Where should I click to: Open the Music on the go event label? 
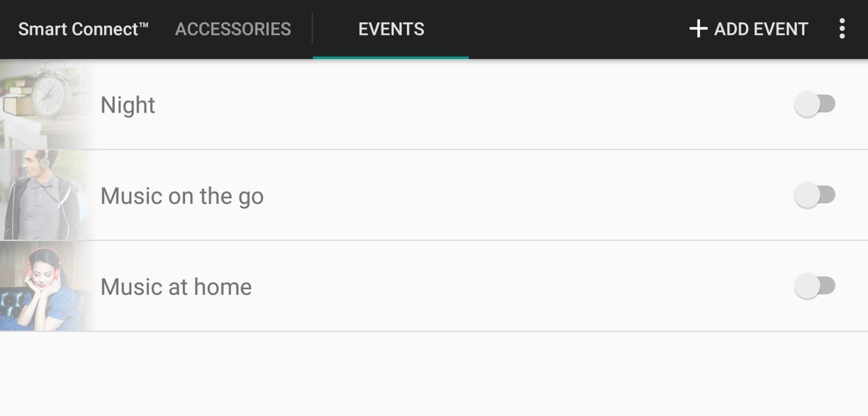pos(182,196)
